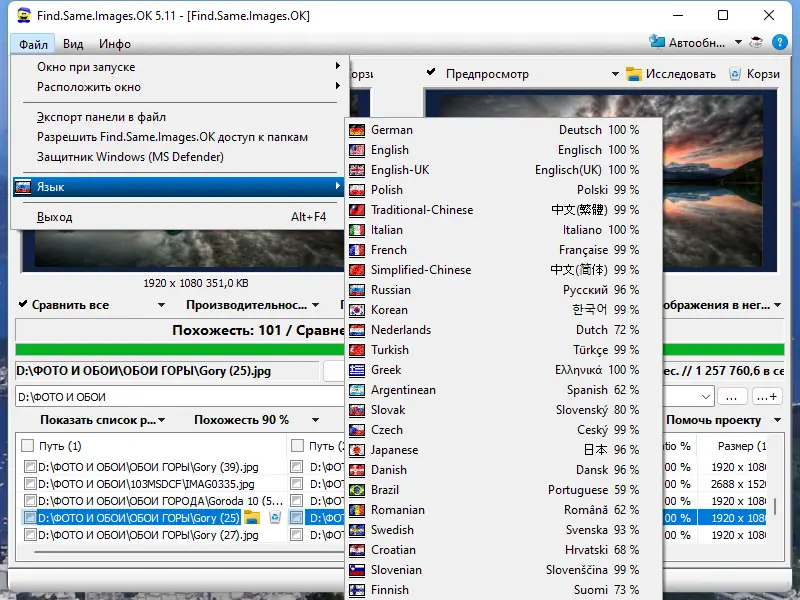Expand the folder path combo box arrow
This screenshot has height=600, width=800.
(706, 396)
